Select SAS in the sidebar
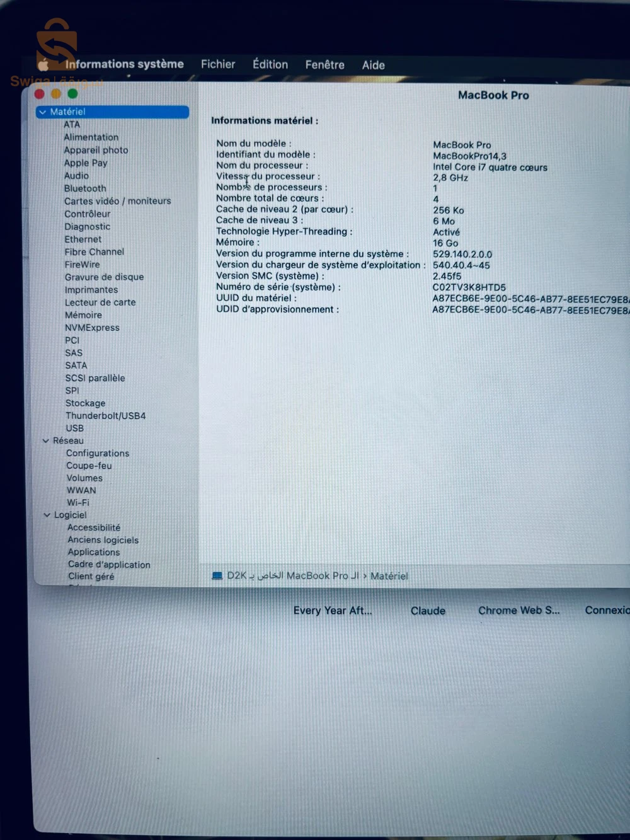The height and width of the screenshot is (840, 630). [x=74, y=353]
